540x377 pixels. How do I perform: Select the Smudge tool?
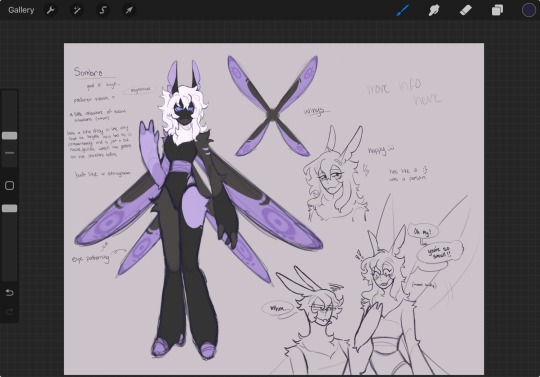[x=434, y=10]
